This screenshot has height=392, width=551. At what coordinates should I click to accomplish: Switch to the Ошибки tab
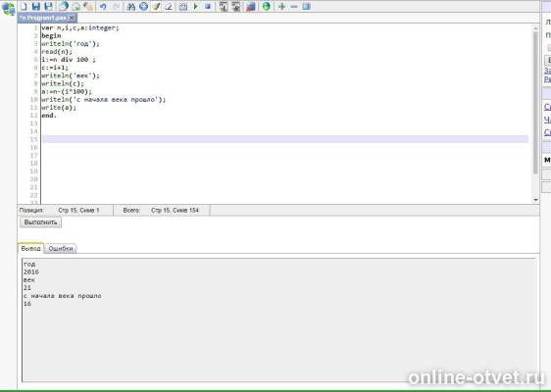tap(61, 248)
